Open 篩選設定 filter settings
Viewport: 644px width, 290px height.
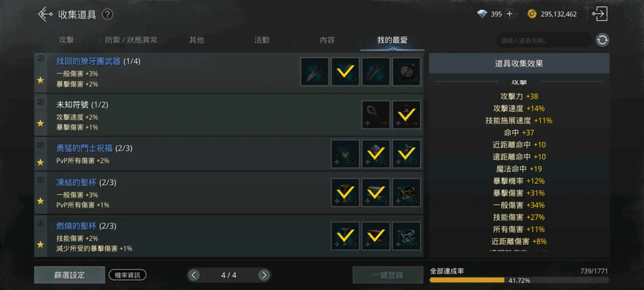coord(69,275)
